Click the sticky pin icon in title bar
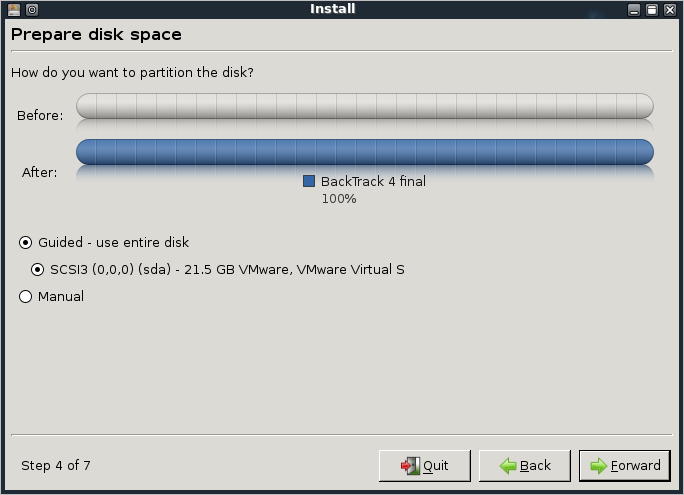This screenshot has width=684, height=495. pos(32,10)
